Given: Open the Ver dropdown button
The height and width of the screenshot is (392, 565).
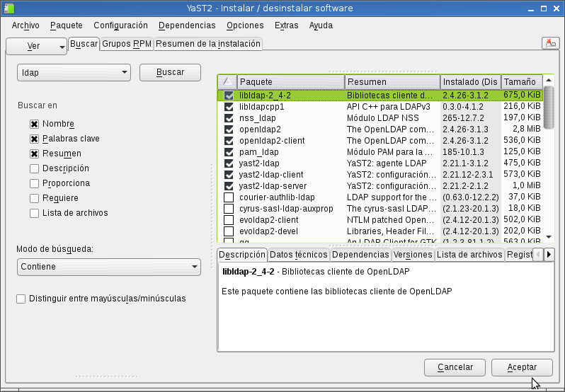Looking at the screenshot, I should tap(36, 46).
